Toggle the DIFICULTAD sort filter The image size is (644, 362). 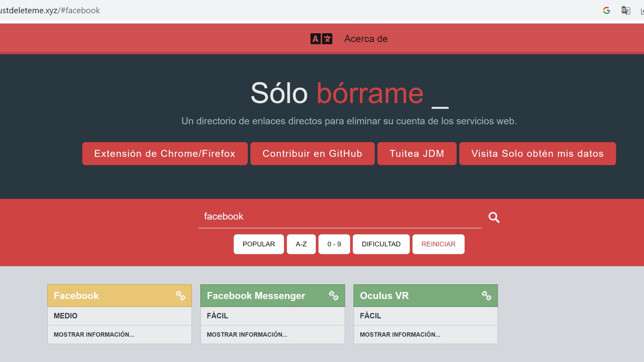(381, 244)
